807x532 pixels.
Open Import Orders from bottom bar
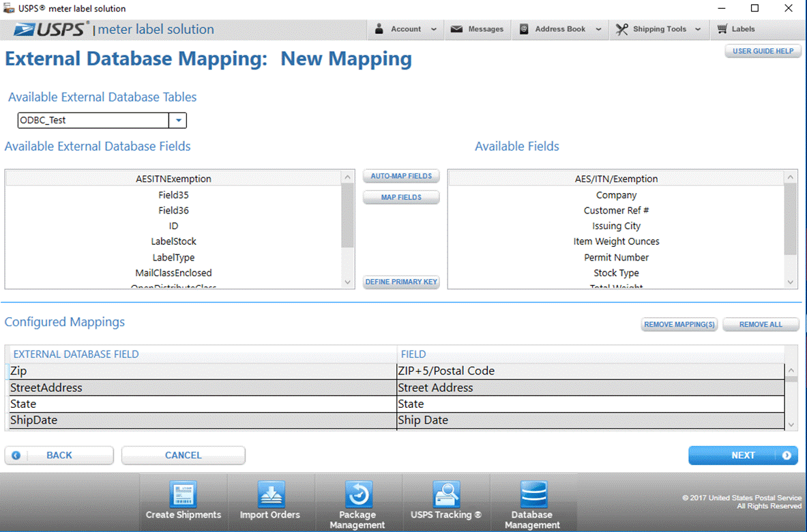[x=269, y=501]
